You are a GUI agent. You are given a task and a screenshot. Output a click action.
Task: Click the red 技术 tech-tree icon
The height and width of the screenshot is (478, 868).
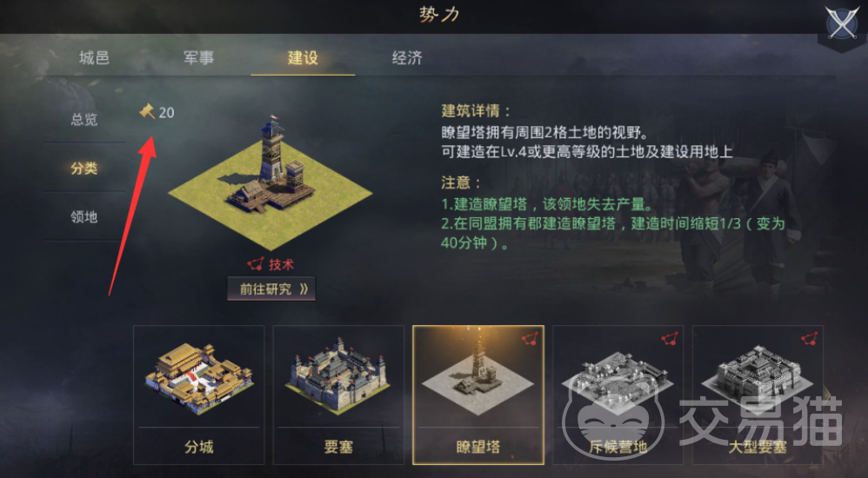pos(255,265)
